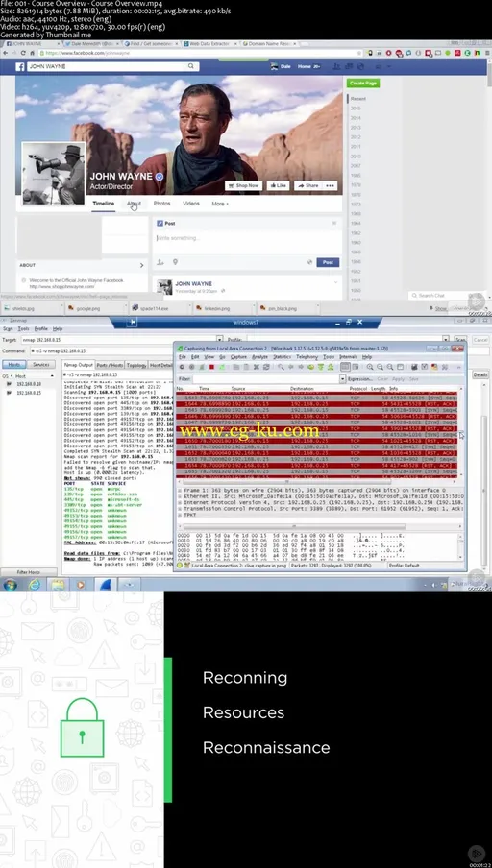Click the blue Post button

click(x=328, y=262)
